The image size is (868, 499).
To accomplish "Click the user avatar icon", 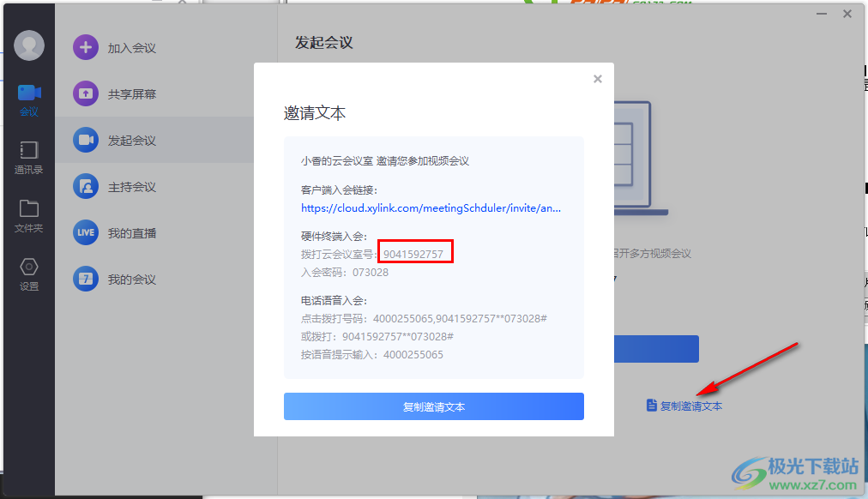I will coord(29,45).
